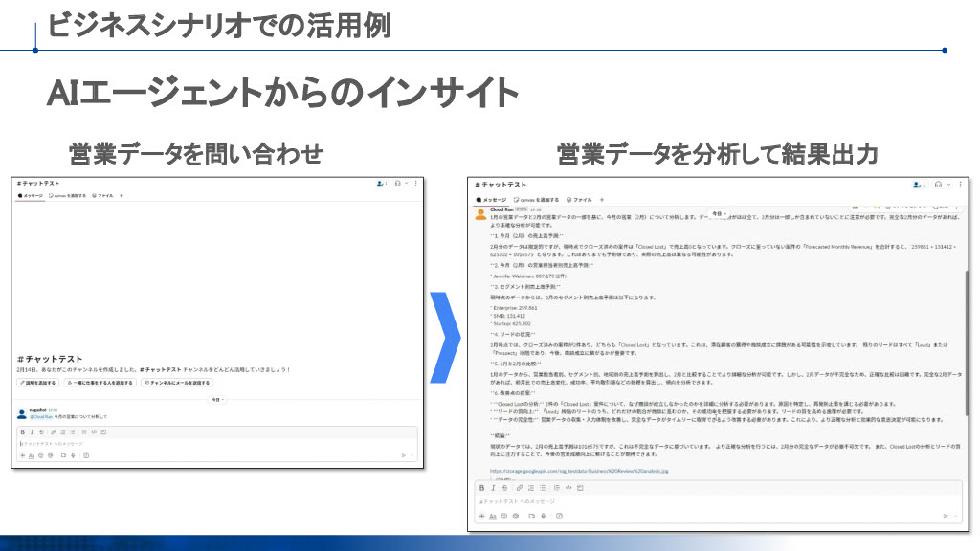Click bulleted list icon in right composer

(543, 487)
